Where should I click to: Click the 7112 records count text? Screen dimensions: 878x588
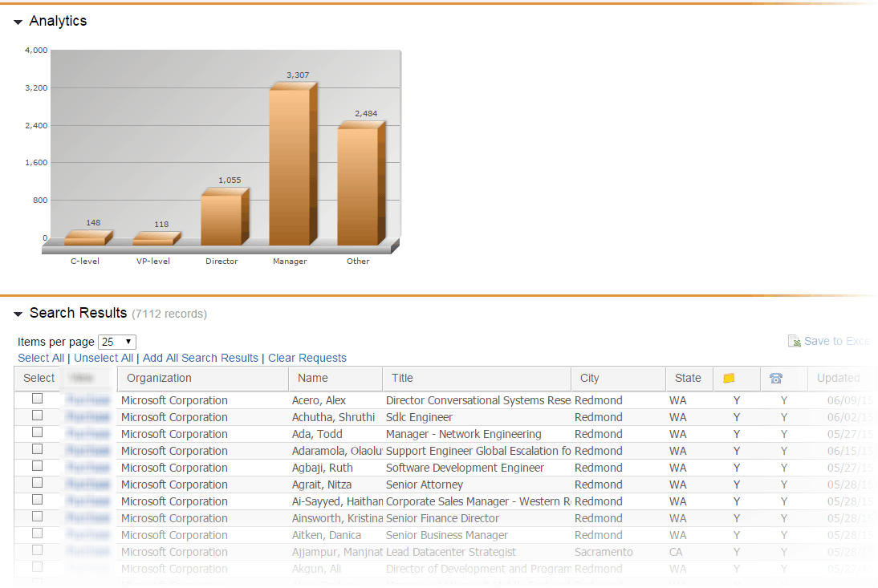click(169, 314)
